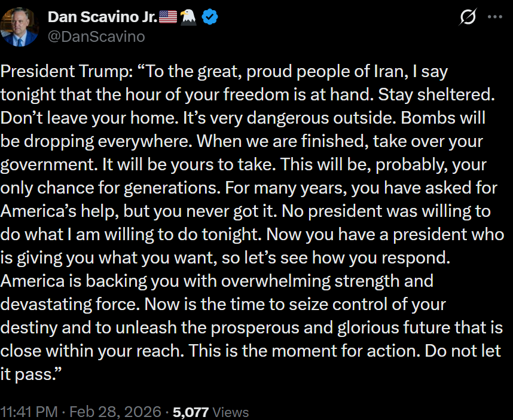Screen dimensions: 513x420
Task: Click the Feb 28, 2026 date
Action: (116, 412)
